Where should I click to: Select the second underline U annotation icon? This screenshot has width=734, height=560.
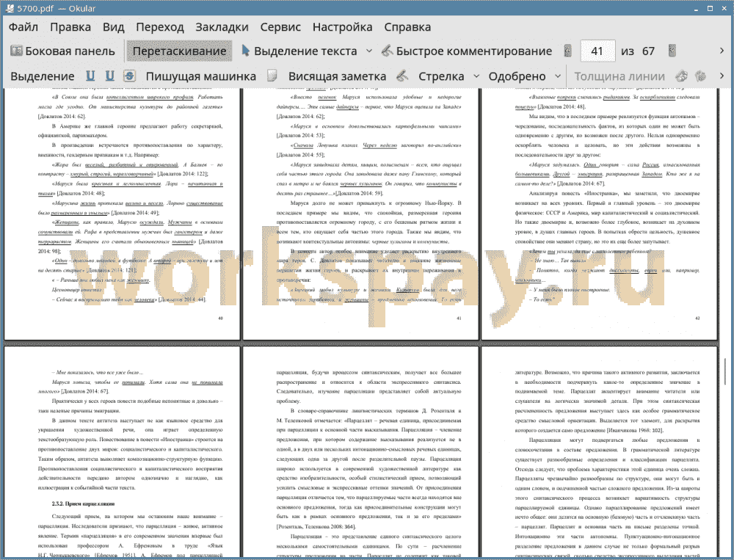click(109, 76)
